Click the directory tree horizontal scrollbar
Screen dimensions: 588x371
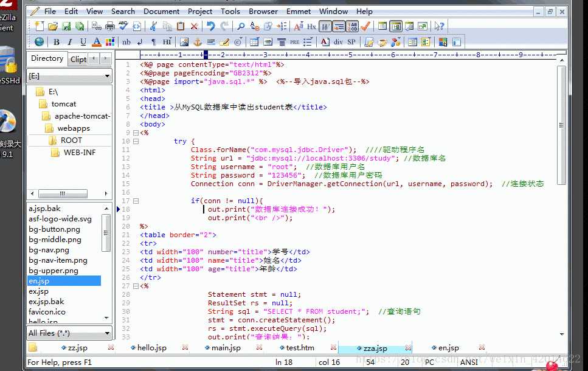(63, 193)
